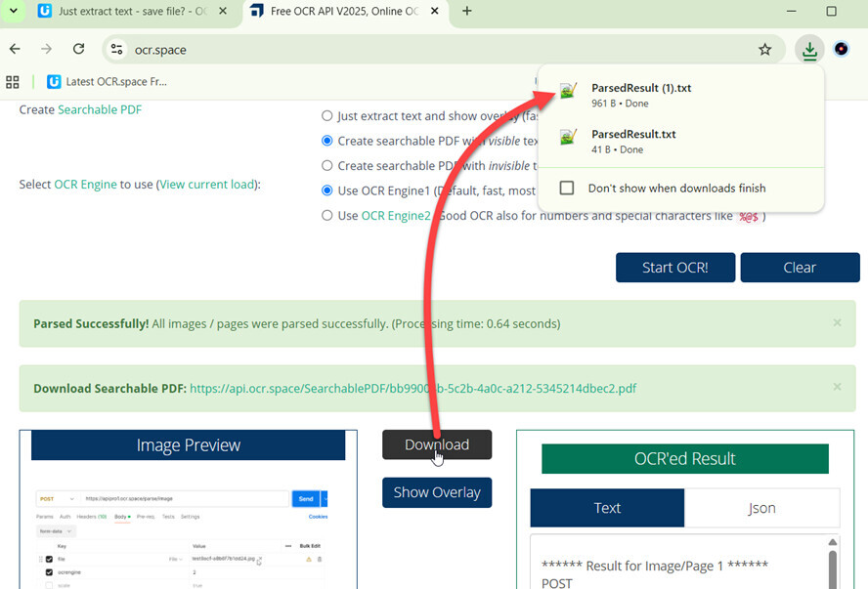Select "Just extract text and show overlay" option
868x589 pixels.
coord(327,115)
